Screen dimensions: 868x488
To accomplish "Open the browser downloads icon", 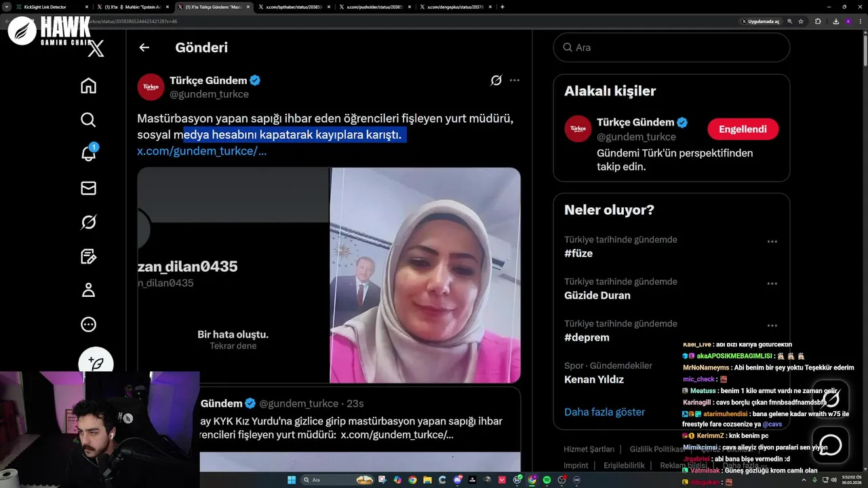I will point(835,22).
